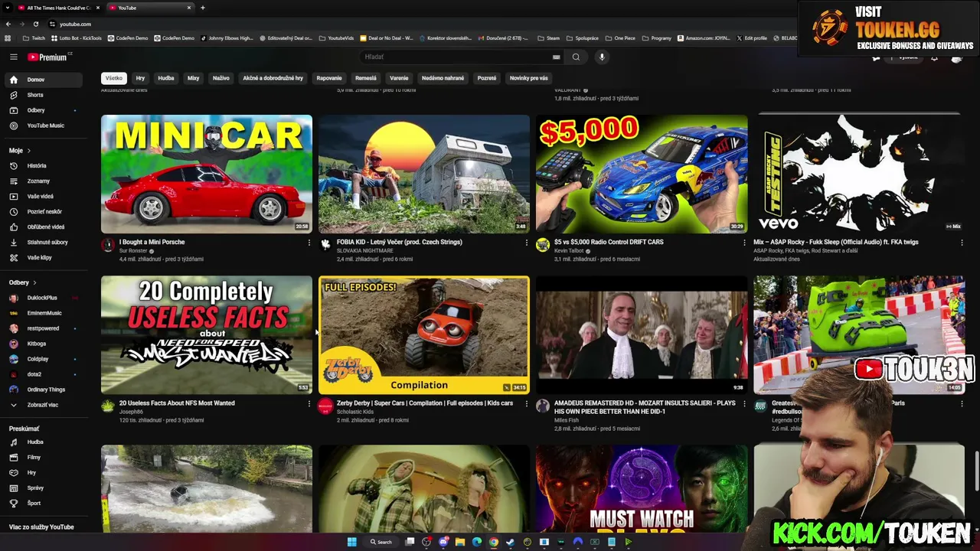Open options menu for Amadeus Remastered video
This screenshot has width=980, height=551.
coord(743,403)
